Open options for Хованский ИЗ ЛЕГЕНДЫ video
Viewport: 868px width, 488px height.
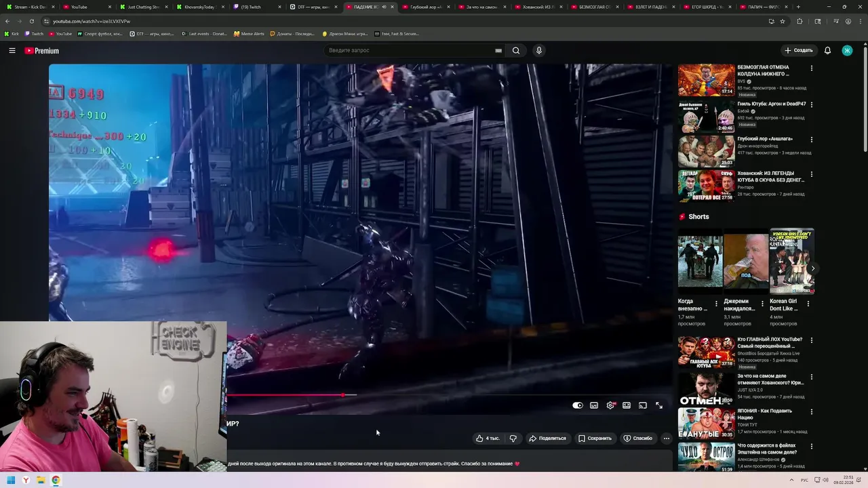pos(811,174)
